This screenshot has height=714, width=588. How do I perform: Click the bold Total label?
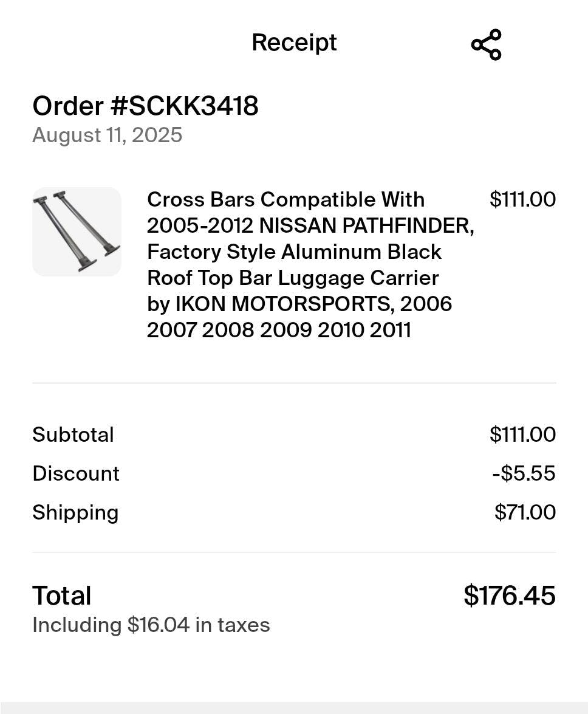[x=62, y=596]
